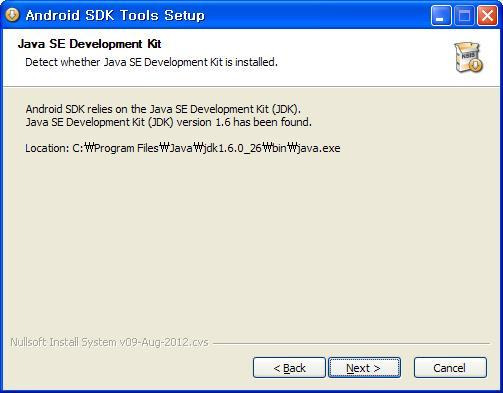Cancel the Android SDK Tools setup
Screen dimensions: 503x393
click(450, 368)
